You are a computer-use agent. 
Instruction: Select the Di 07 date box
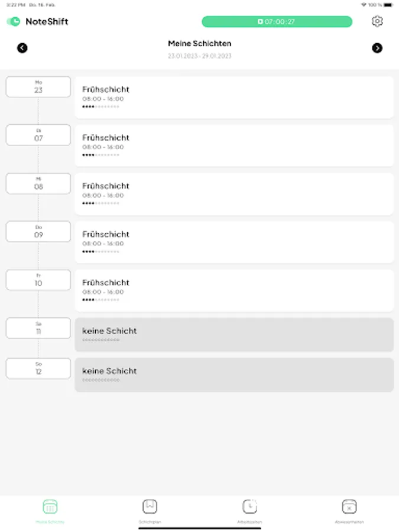pos(38,135)
